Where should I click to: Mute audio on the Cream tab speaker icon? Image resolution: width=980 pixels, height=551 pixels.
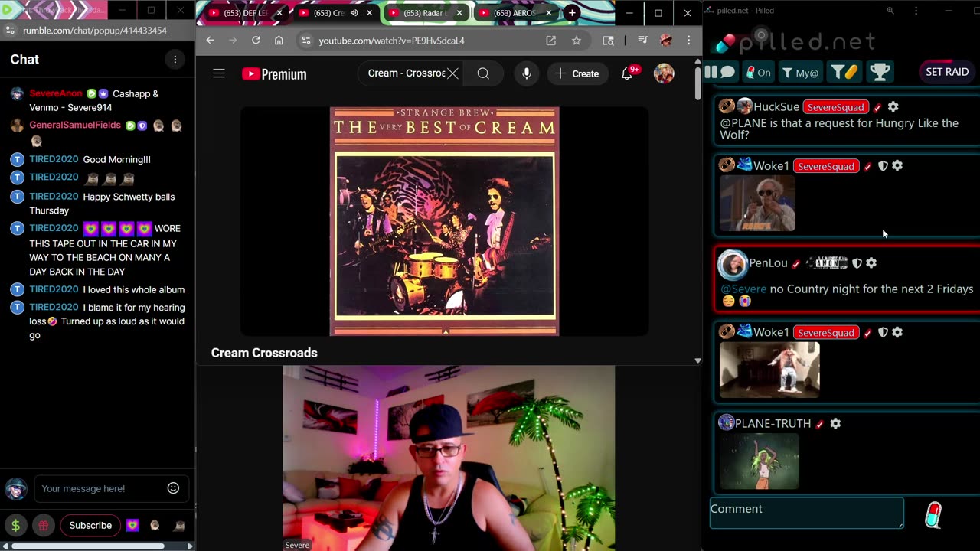[354, 13]
